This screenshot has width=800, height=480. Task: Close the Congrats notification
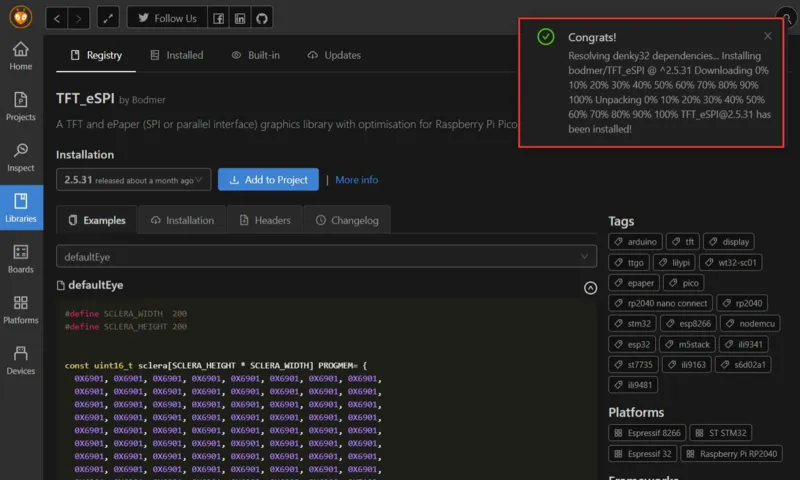[x=767, y=36]
